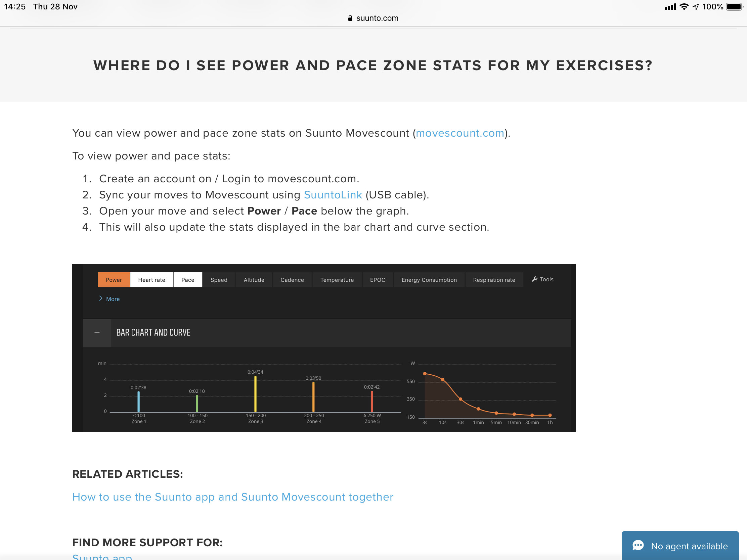
Task: Click the yellow Zone 3 bar
Action: (255, 394)
